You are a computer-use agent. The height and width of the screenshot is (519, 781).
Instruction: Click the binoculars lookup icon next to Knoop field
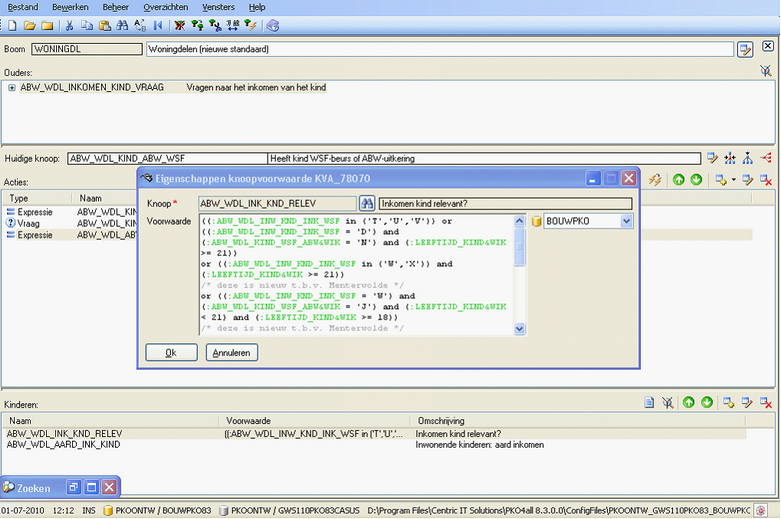coord(367,203)
